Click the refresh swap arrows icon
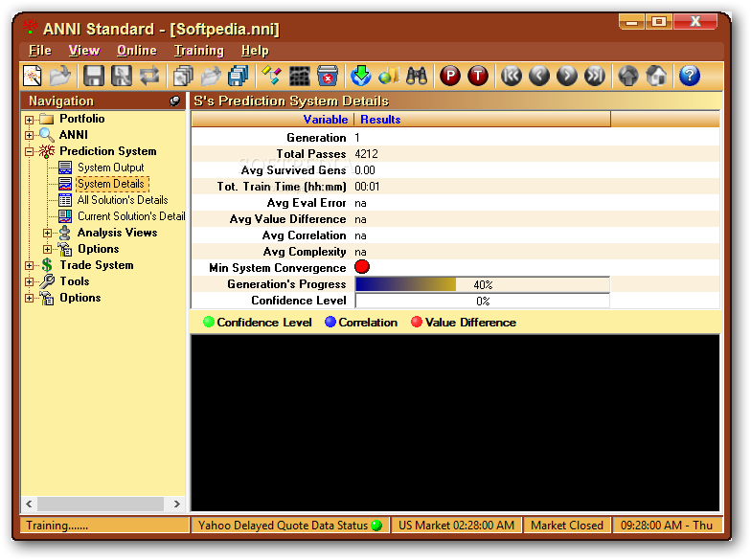The height and width of the screenshot is (560, 751). 149,76
